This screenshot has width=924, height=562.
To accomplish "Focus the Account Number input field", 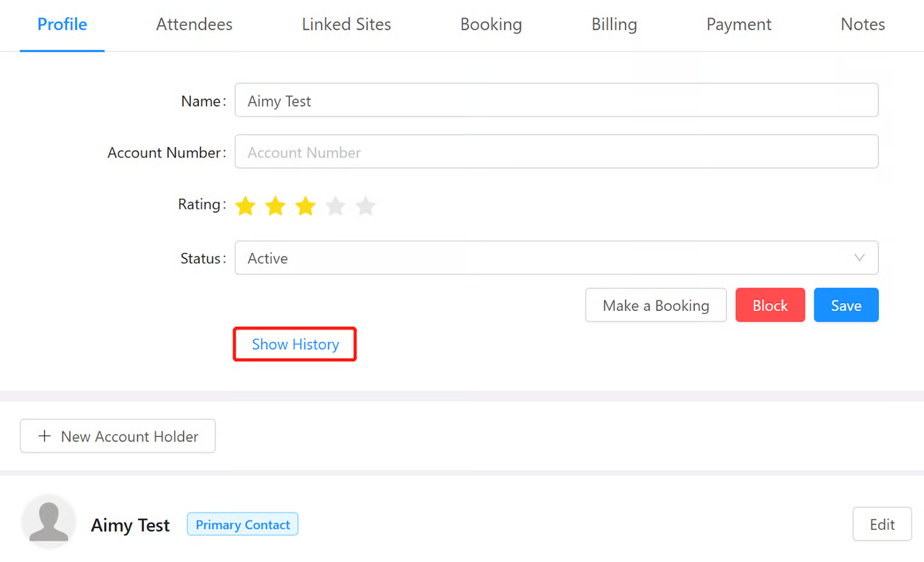I will point(556,152).
